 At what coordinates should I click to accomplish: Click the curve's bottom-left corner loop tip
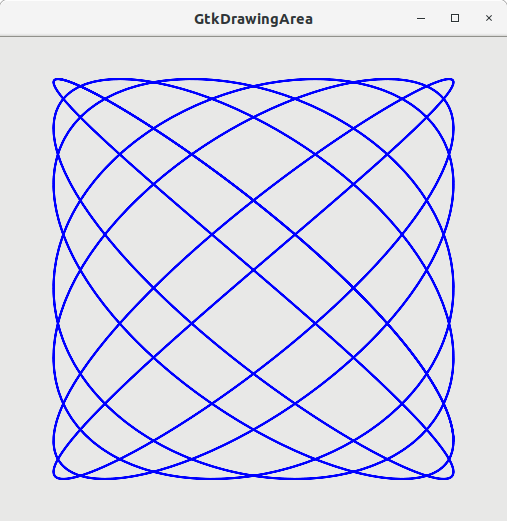coord(55,477)
